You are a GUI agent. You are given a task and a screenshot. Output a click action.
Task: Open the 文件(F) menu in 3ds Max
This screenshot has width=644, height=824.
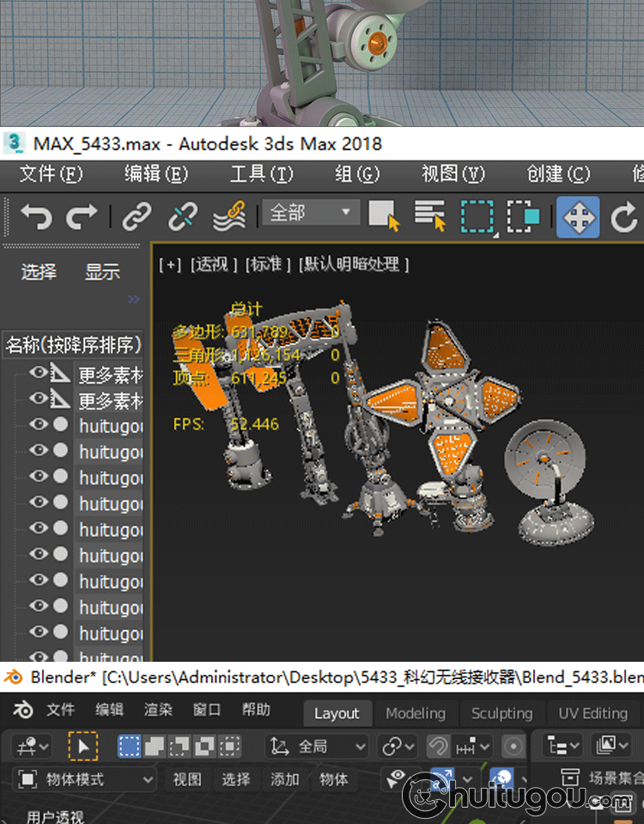pos(51,173)
